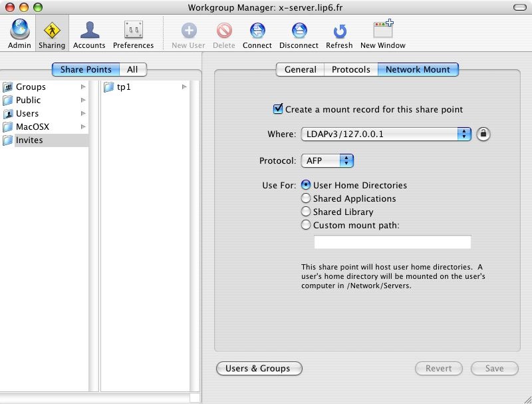Open the Protocol AFP dropdown

coord(327,160)
